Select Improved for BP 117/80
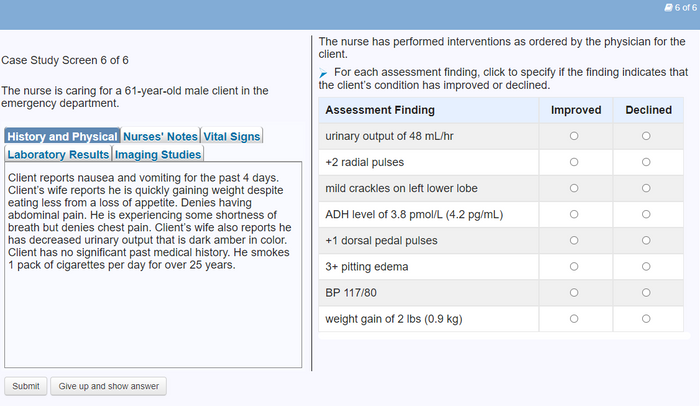This screenshot has width=700, height=406. pos(574,293)
